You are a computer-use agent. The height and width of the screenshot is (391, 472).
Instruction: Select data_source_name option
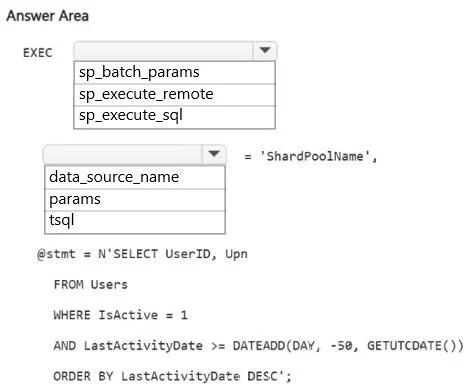[135, 177]
